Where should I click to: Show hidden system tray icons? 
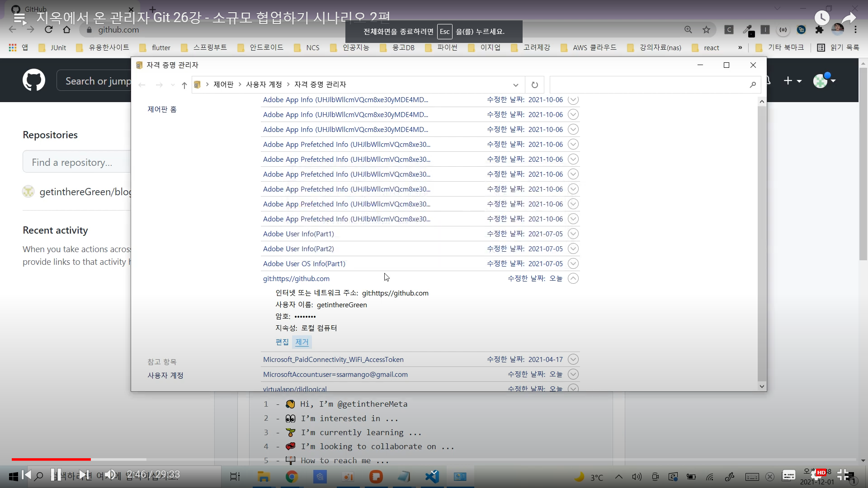[x=618, y=477]
